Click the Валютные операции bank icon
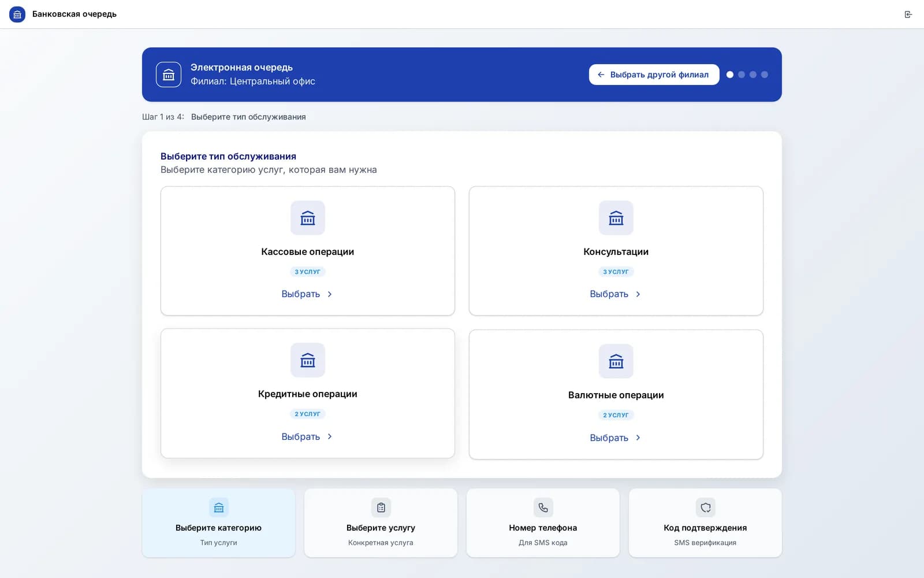 pos(616,361)
